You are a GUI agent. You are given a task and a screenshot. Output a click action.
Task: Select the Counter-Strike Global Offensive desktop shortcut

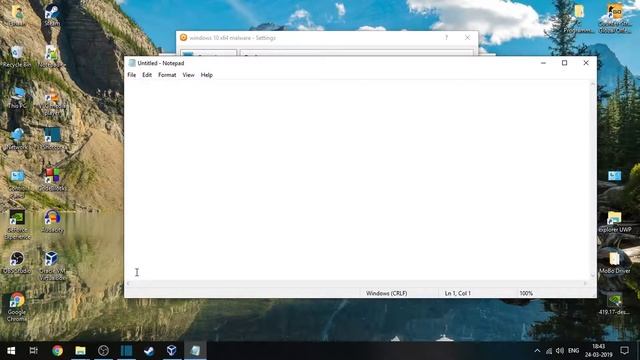tap(615, 18)
